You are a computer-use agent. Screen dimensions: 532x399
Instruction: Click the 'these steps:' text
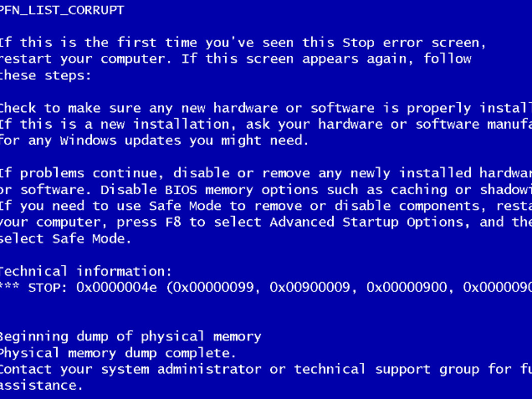(x=45, y=75)
